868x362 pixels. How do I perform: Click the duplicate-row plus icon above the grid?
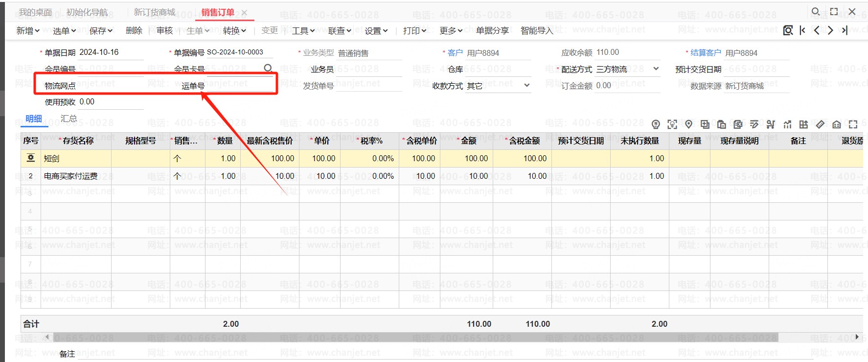(x=705, y=124)
